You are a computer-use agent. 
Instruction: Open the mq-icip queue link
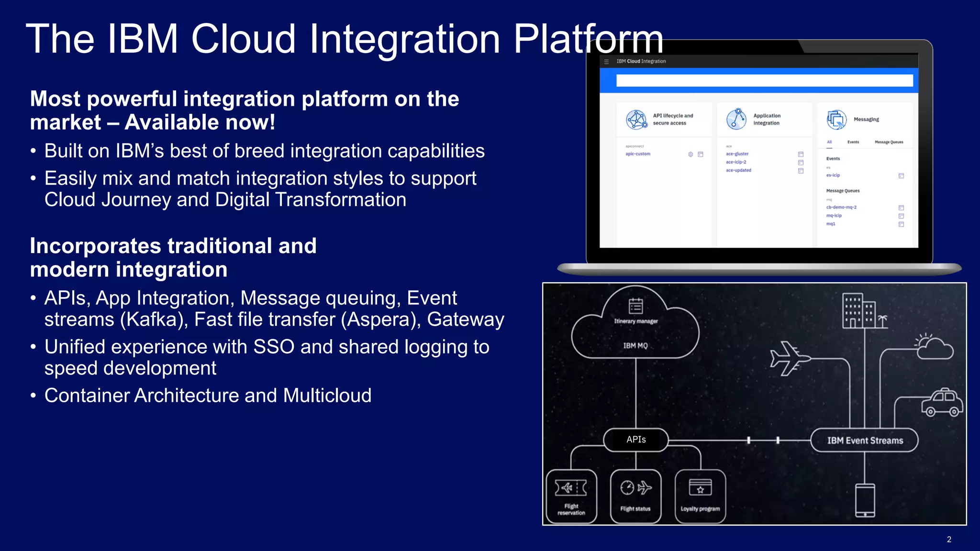(x=834, y=216)
